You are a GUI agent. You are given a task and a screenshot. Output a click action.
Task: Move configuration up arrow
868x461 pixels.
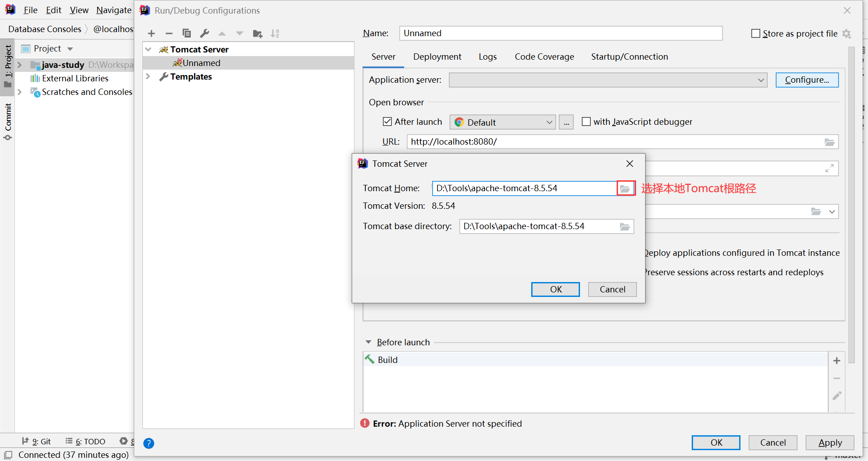pyautogui.click(x=222, y=33)
